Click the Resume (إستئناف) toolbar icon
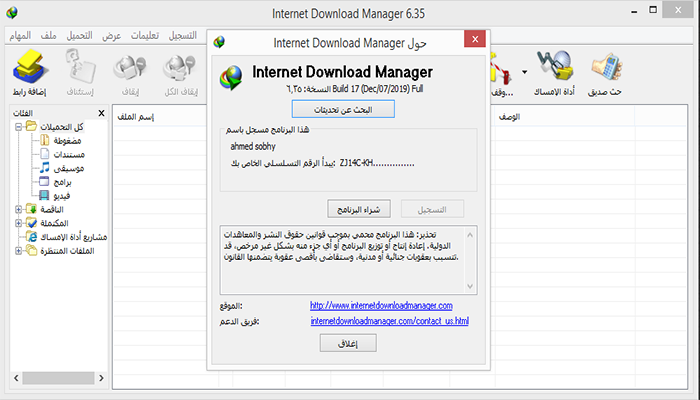This screenshot has width=700, height=400. 81,67
